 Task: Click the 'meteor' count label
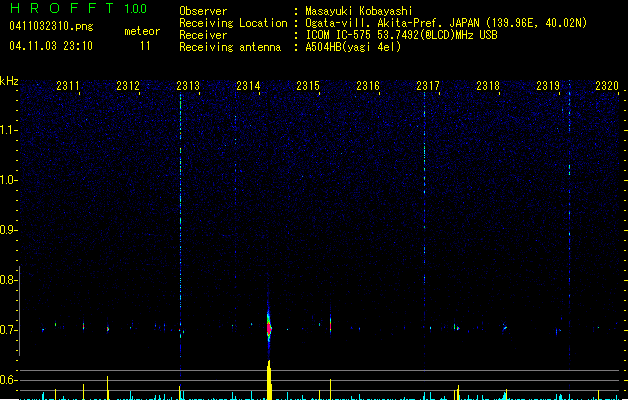click(x=142, y=31)
